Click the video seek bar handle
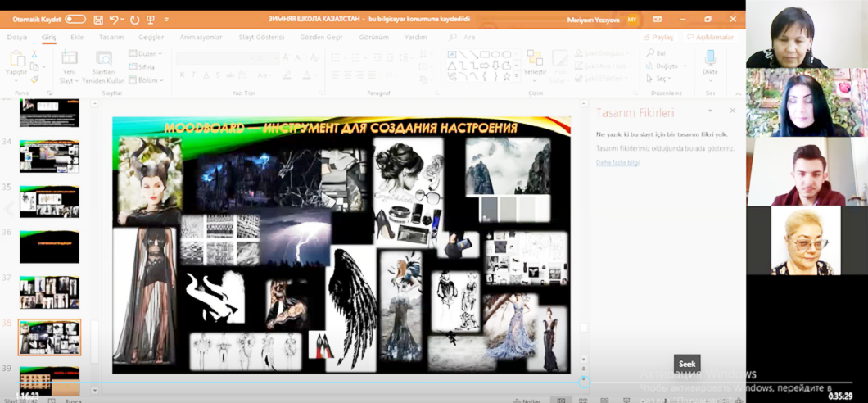This screenshot has width=868, height=403. (584, 382)
